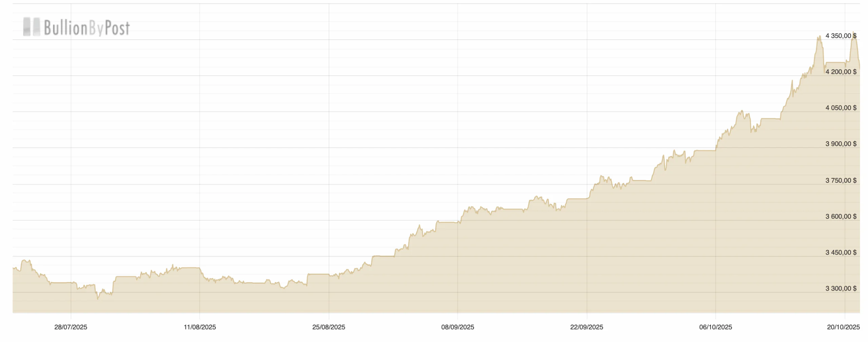
Task: Select the 28/07/2025 date label
Action: [x=71, y=327]
